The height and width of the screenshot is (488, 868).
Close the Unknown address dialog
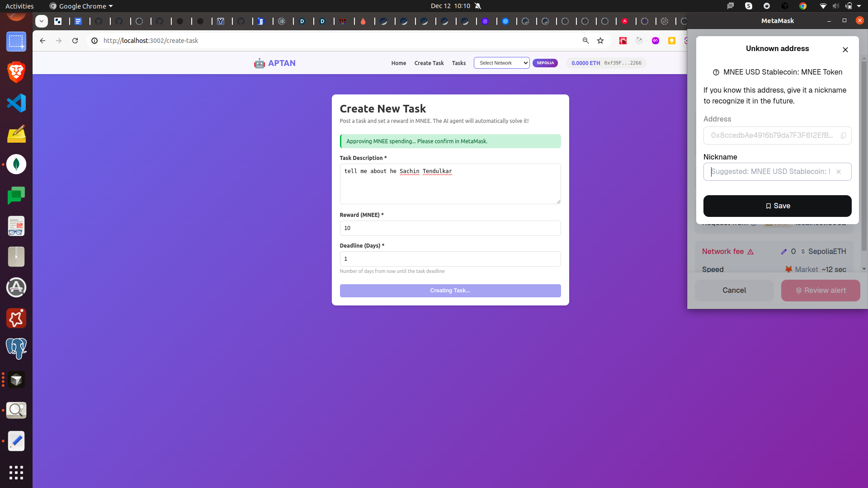pos(845,50)
